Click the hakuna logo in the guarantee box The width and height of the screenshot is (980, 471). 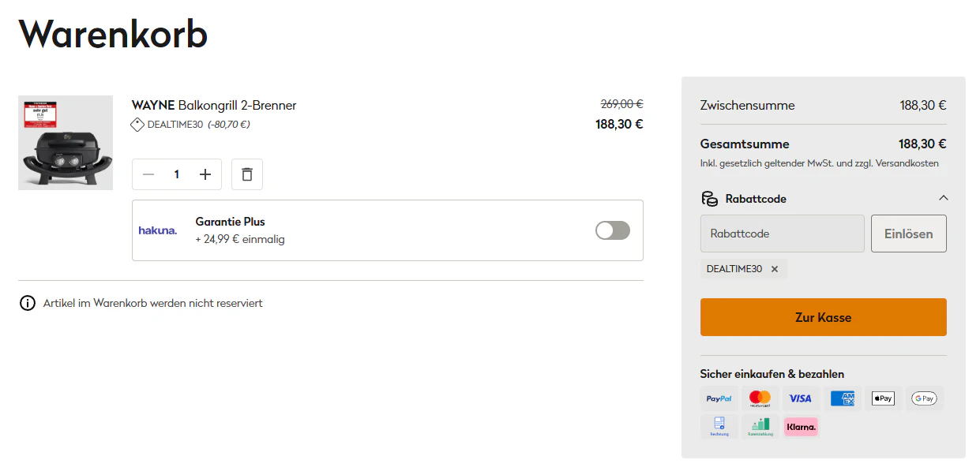[x=158, y=230]
